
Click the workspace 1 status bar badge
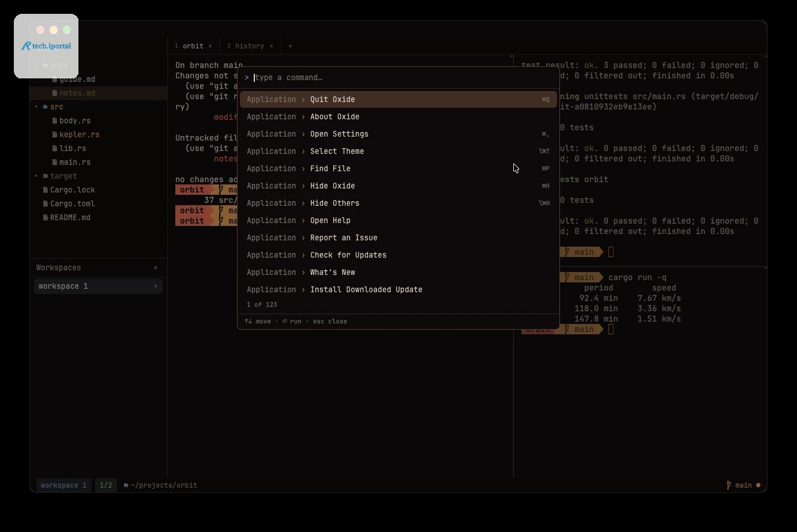pyautogui.click(x=63, y=485)
